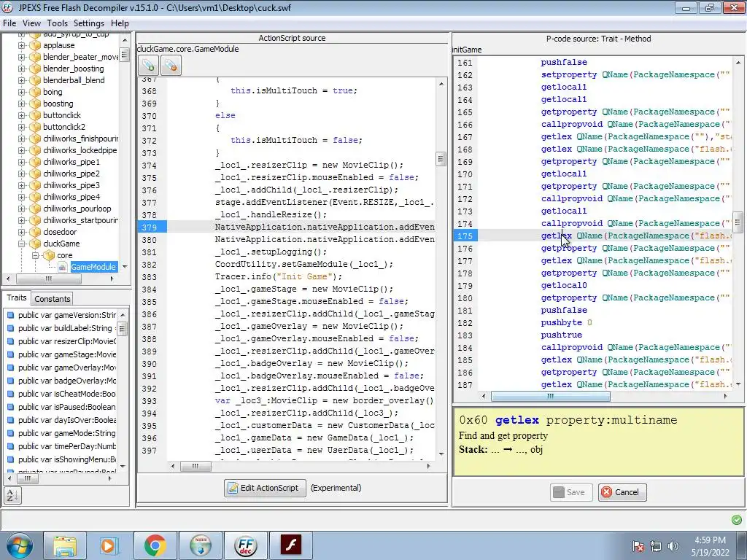This screenshot has height=560, width=747.
Task: Click the applause package icon
Action: pyautogui.click(x=35, y=45)
